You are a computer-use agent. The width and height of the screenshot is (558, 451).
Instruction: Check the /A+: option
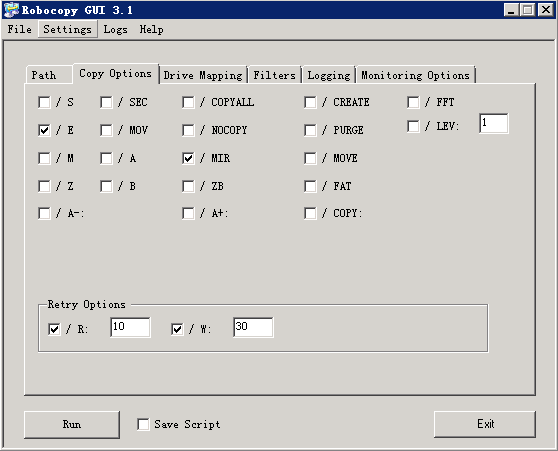click(x=188, y=214)
